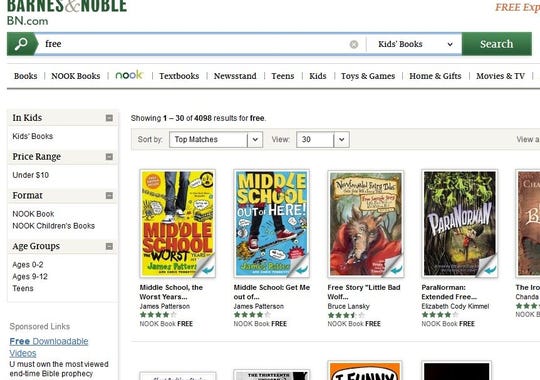
Task: Click the magnifying glass search icon
Action: 21,44
